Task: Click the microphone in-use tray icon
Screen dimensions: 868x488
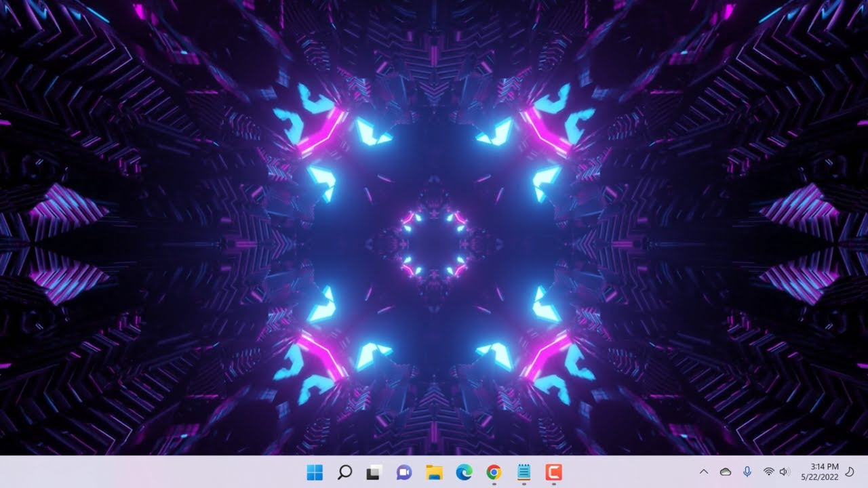Action: pos(747,472)
